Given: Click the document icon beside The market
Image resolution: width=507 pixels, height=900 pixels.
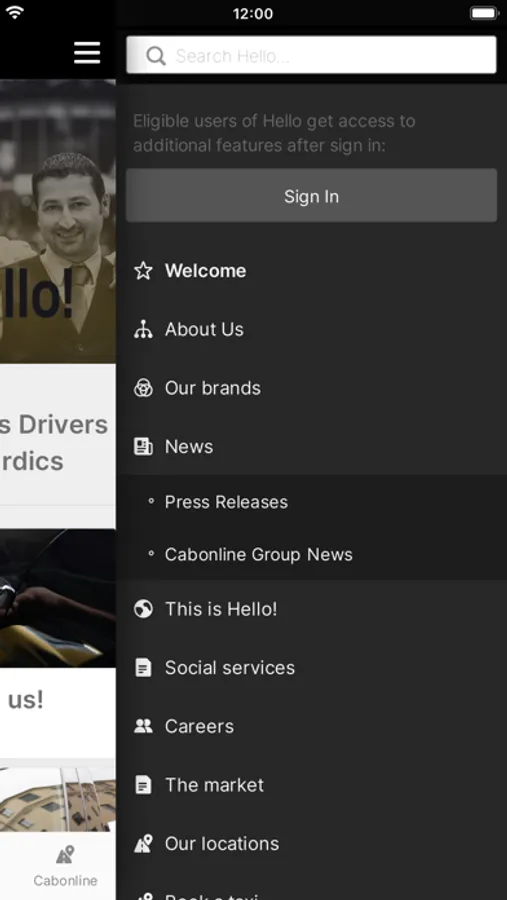Looking at the screenshot, I should click(143, 785).
